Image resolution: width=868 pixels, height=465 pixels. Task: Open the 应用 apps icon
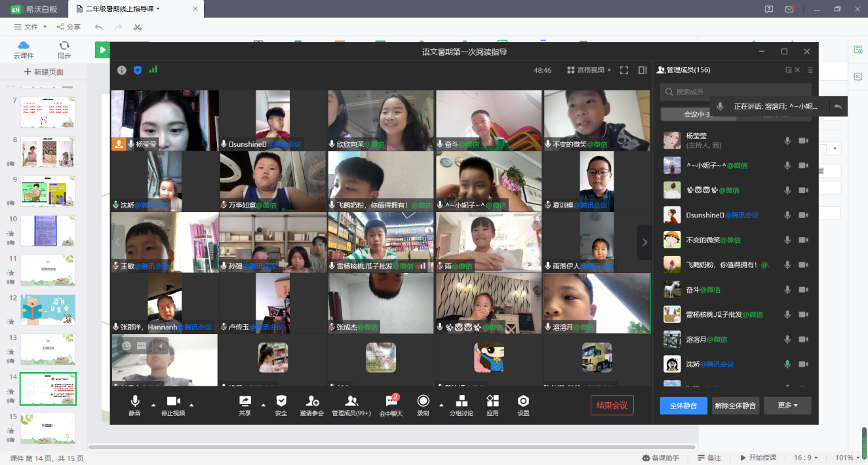[493, 401]
